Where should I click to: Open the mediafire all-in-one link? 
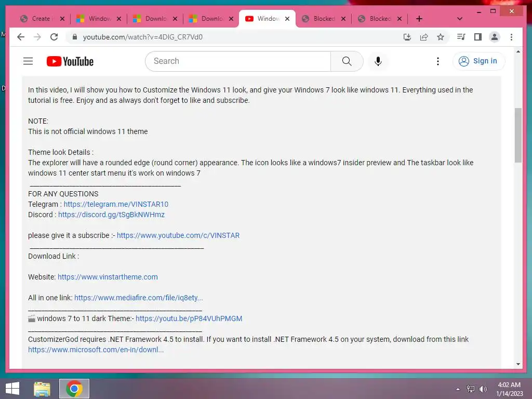coord(138,298)
